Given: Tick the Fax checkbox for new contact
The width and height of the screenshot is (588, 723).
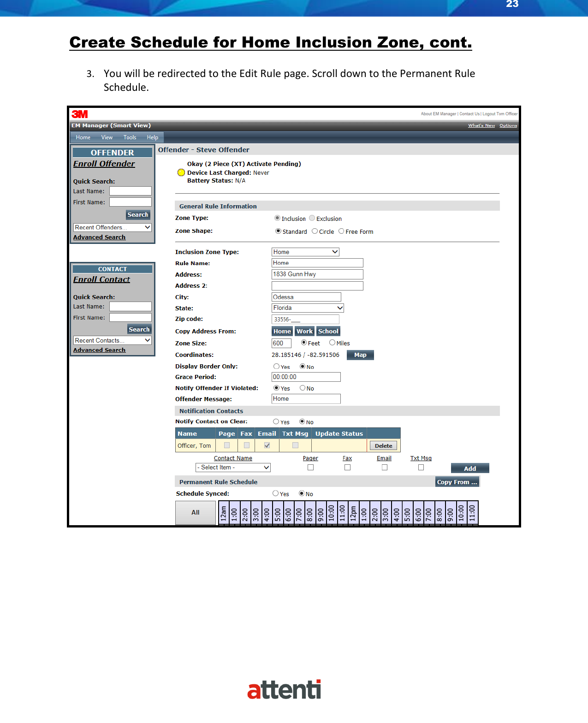Looking at the screenshot, I should coord(347,468).
